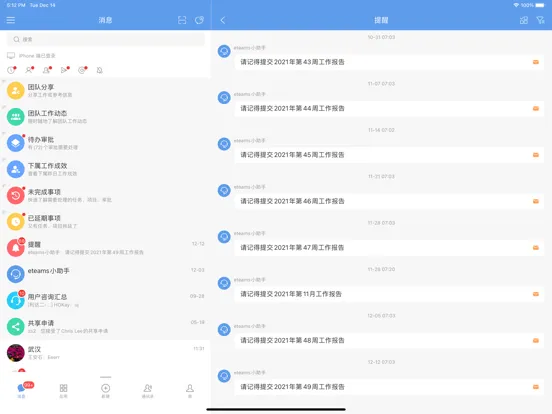This screenshot has width=552, height=414.
Task: Open the week 49 work report reminder
Action: tap(389, 387)
